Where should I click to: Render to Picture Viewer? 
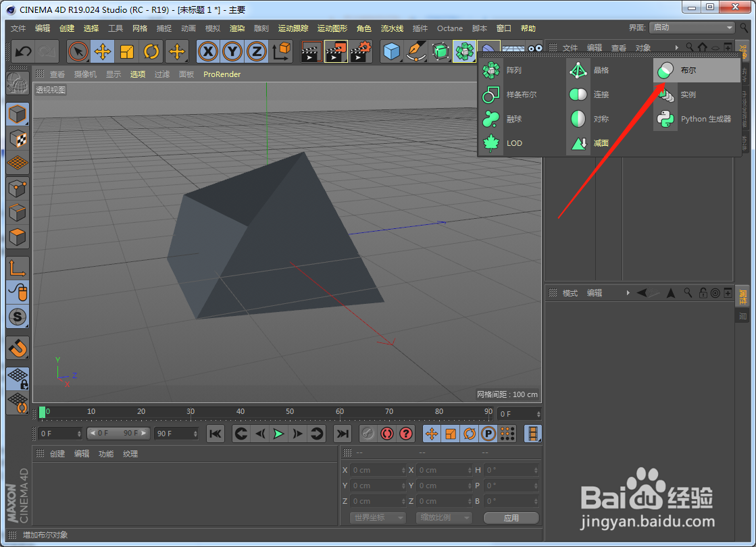(336, 51)
